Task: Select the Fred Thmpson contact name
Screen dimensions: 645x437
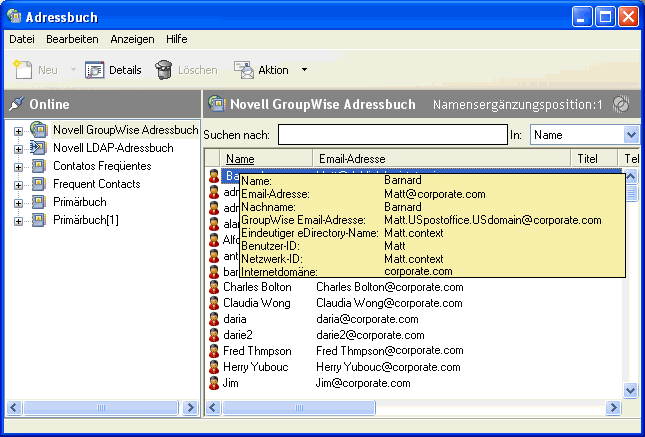Action: click(x=257, y=351)
